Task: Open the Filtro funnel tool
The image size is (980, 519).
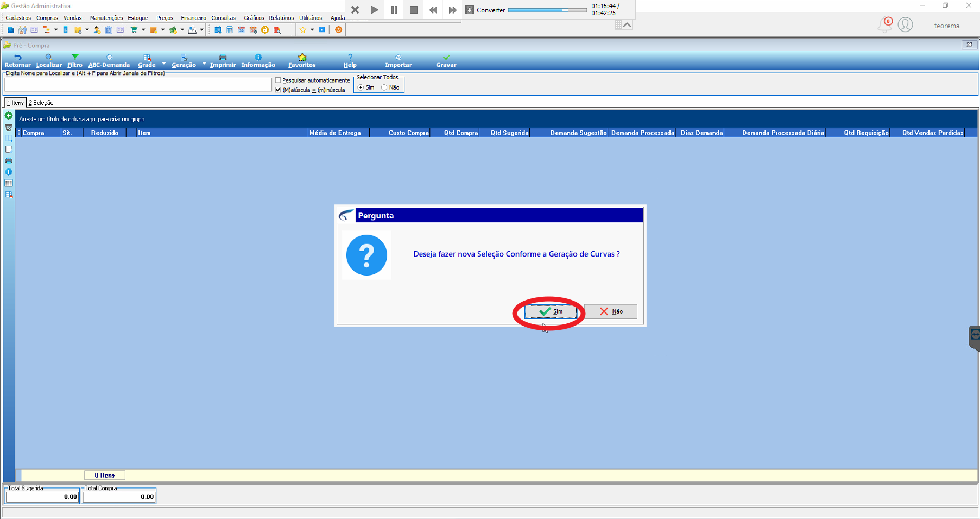Action: coord(75,61)
